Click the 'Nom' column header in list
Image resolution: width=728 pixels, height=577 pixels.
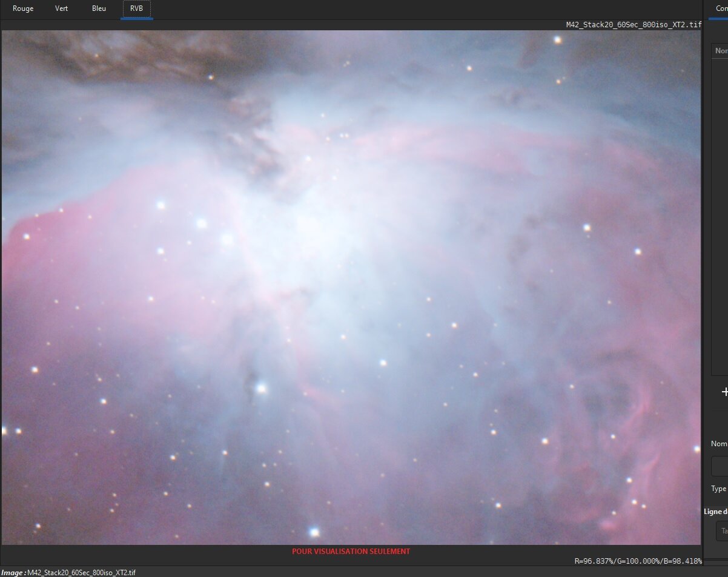pyautogui.click(x=721, y=51)
